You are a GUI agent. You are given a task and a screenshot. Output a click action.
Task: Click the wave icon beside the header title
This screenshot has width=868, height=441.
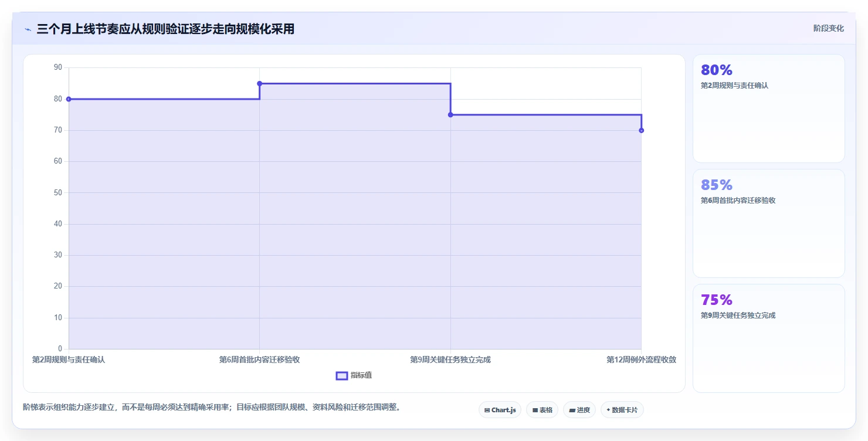(28, 29)
